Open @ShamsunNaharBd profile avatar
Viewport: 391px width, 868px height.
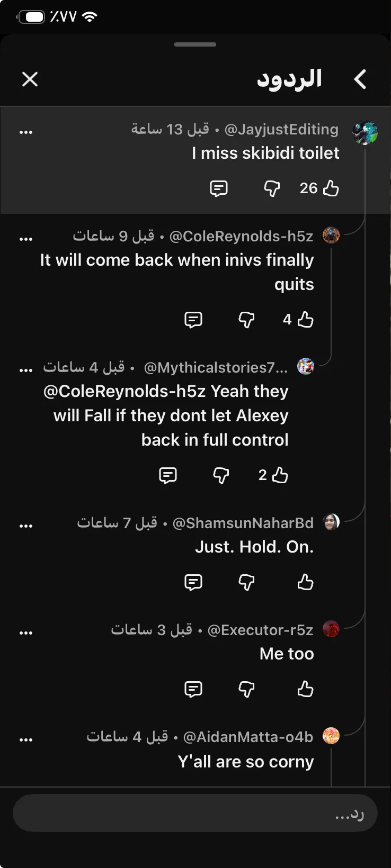pos(331,522)
